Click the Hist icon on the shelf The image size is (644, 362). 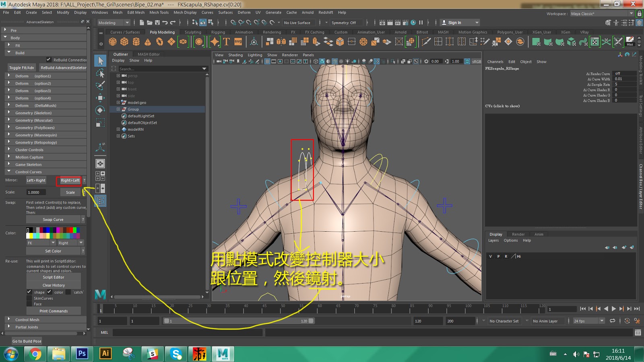(x=630, y=41)
